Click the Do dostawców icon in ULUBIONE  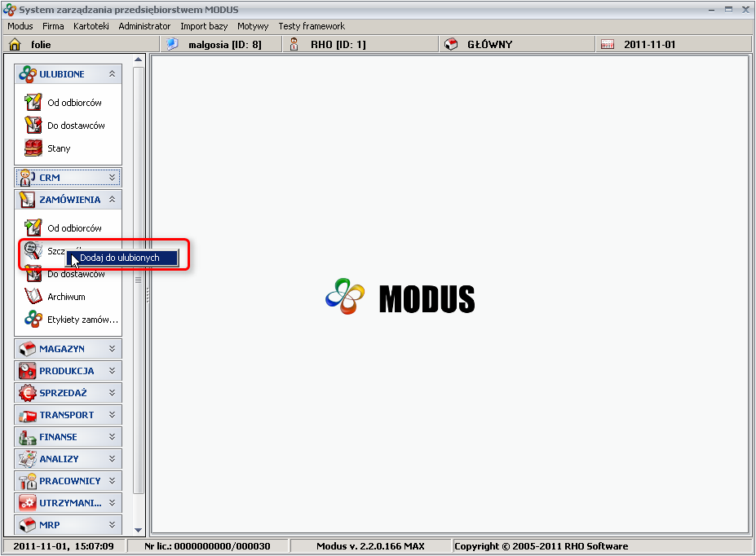click(x=33, y=126)
